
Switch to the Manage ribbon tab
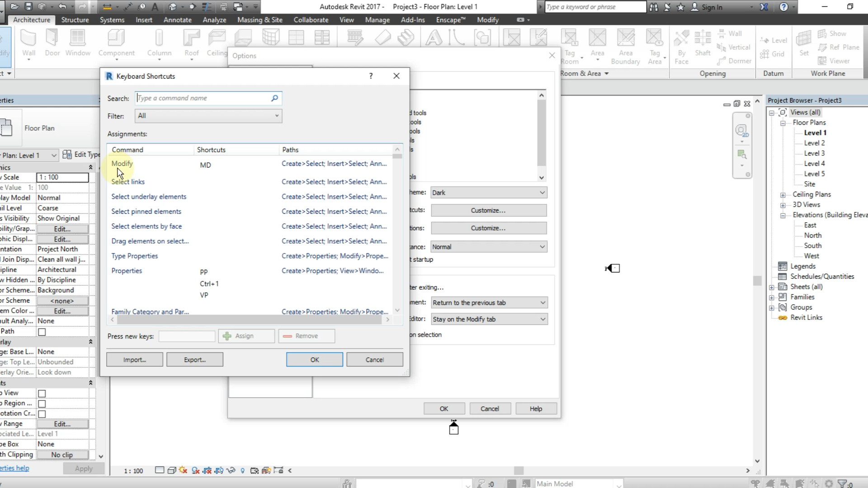click(x=377, y=20)
